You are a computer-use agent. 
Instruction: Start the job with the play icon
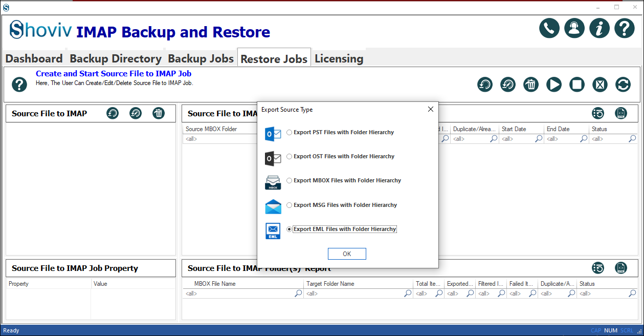(x=554, y=85)
